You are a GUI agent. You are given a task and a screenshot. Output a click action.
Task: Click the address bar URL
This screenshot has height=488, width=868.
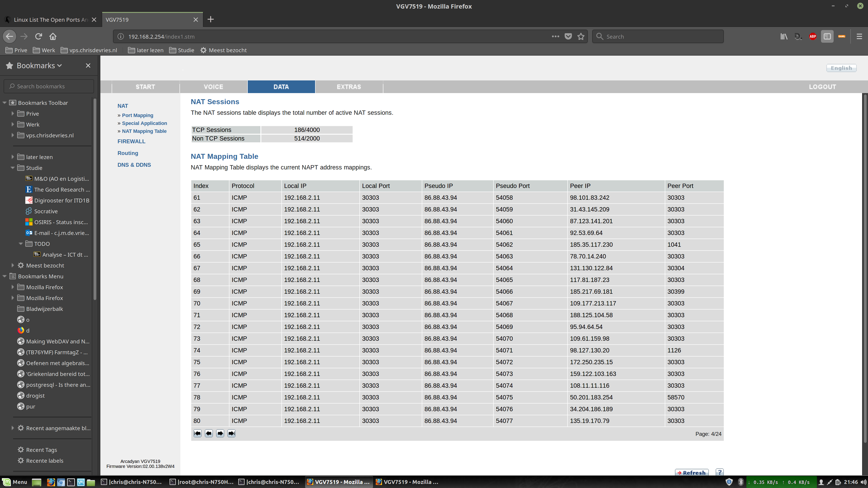[161, 36]
